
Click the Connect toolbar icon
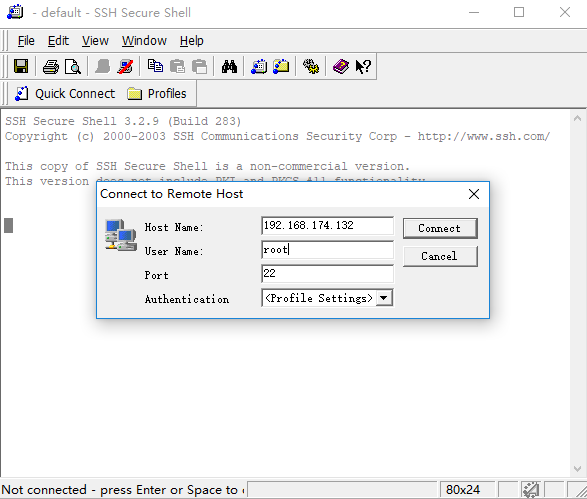pyautogui.click(x=102, y=67)
